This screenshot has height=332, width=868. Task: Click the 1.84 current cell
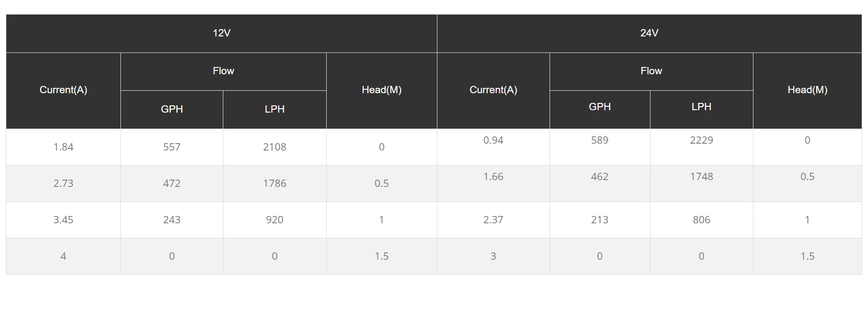(63, 147)
